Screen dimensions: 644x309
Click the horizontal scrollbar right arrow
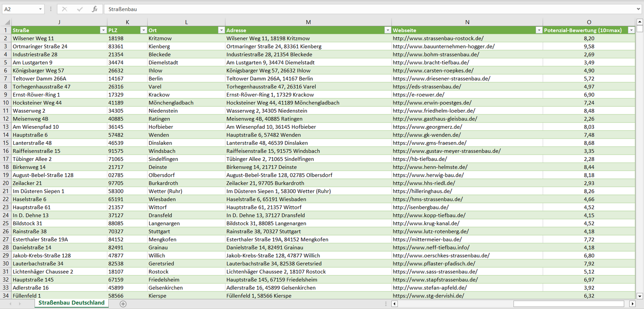coord(632,304)
